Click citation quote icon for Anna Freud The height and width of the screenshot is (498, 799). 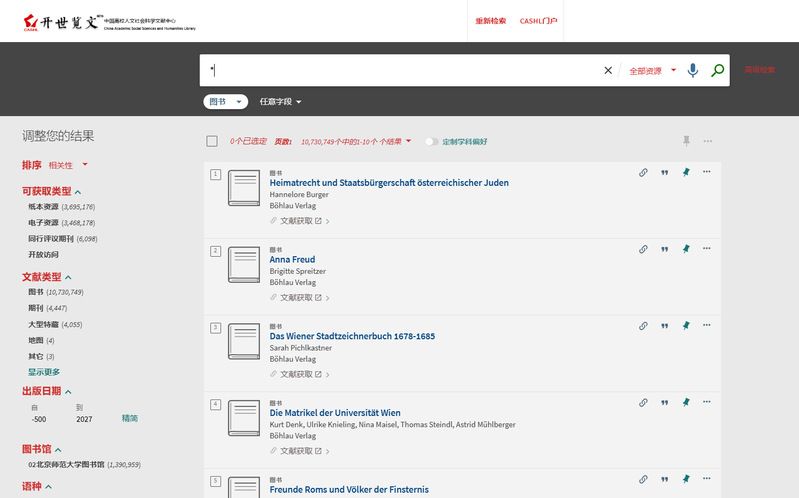point(664,249)
